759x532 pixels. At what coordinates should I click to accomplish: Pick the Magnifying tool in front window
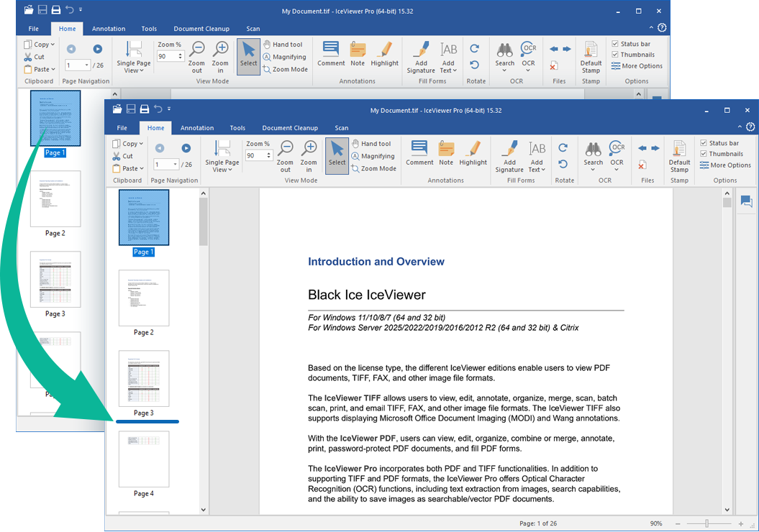[373, 156]
